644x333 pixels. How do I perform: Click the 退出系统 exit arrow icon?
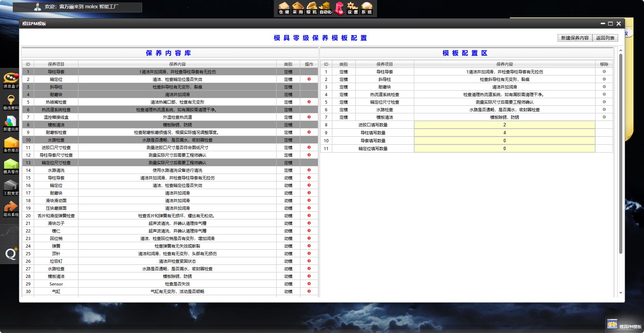click(11, 208)
